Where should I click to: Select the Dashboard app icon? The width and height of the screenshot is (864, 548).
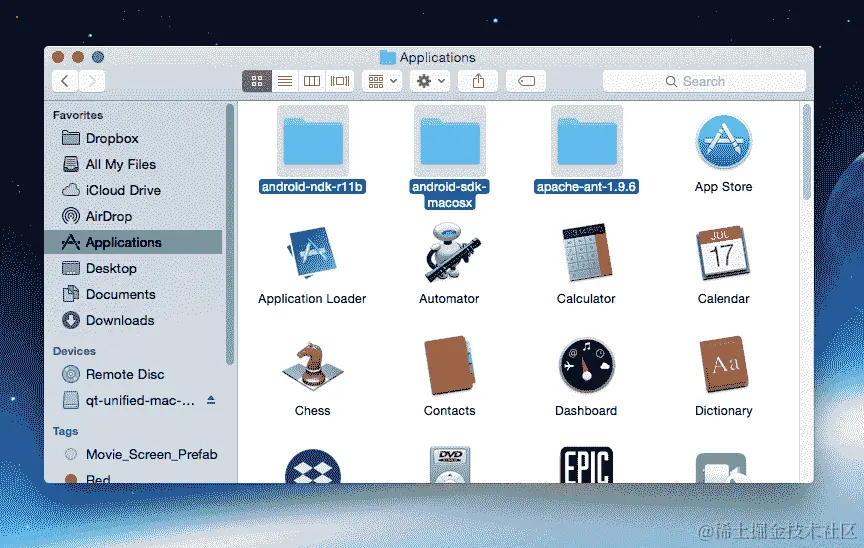coord(587,366)
